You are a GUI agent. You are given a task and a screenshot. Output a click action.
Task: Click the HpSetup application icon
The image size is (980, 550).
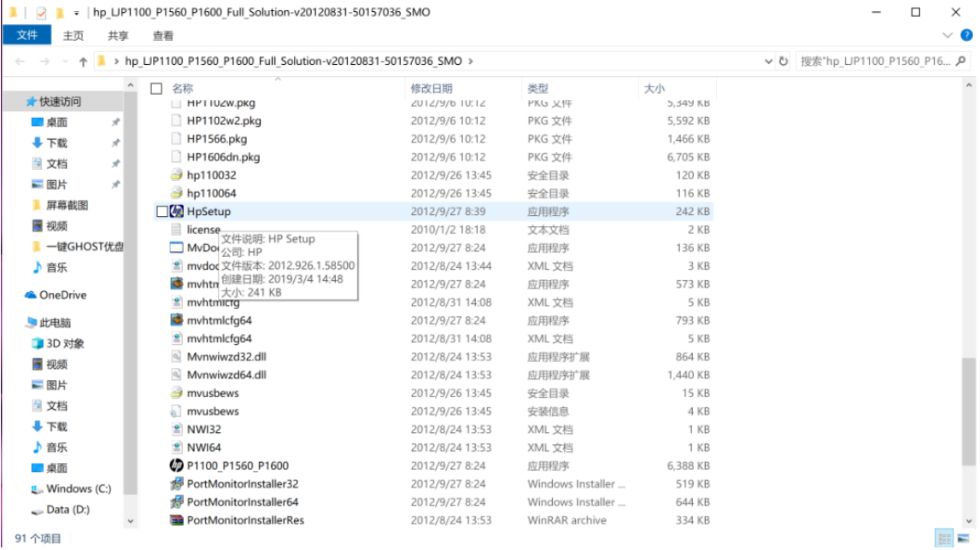tap(176, 211)
